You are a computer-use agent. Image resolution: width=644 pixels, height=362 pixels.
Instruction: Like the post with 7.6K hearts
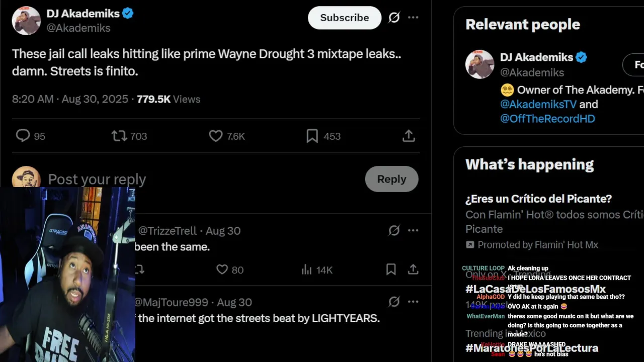pyautogui.click(x=216, y=136)
